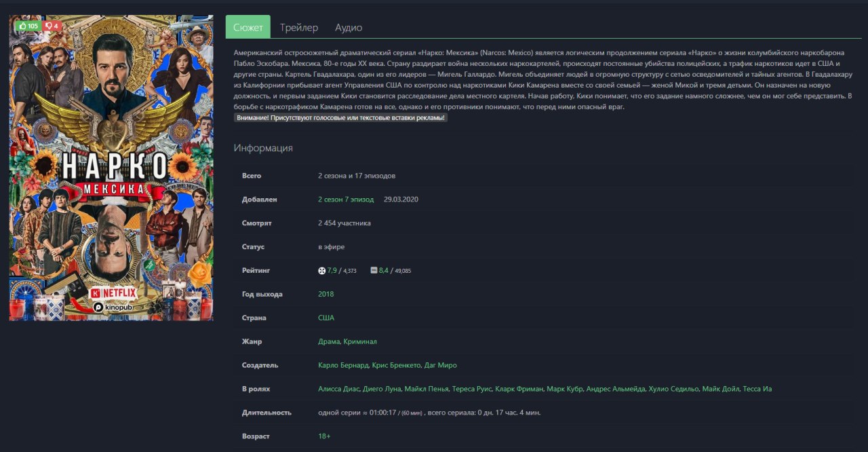Open actor Тереса Руис
The width and height of the screenshot is (868, 452).
click(471, 389)
